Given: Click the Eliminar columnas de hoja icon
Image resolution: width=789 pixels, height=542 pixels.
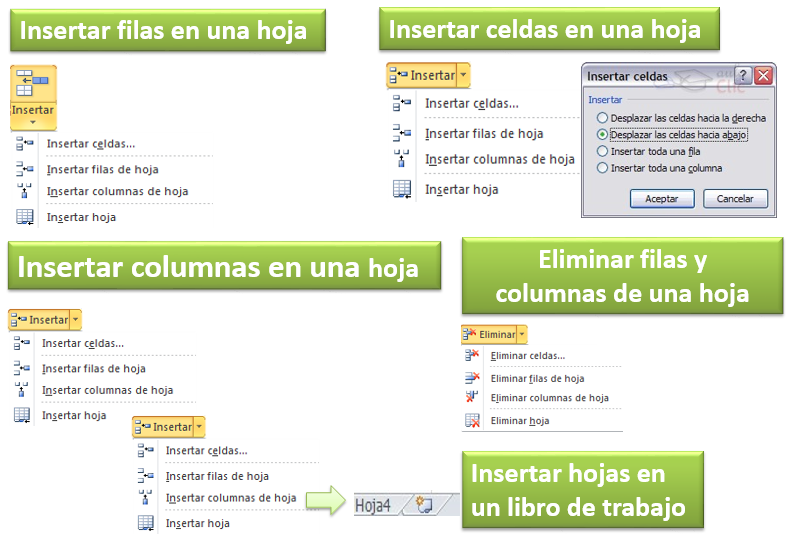Looking at the screenshot, I should [472, 398].
